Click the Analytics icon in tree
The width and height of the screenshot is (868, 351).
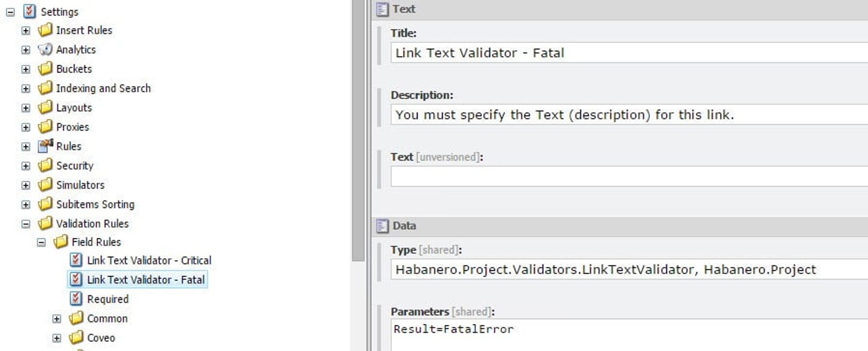pos(45,49)
